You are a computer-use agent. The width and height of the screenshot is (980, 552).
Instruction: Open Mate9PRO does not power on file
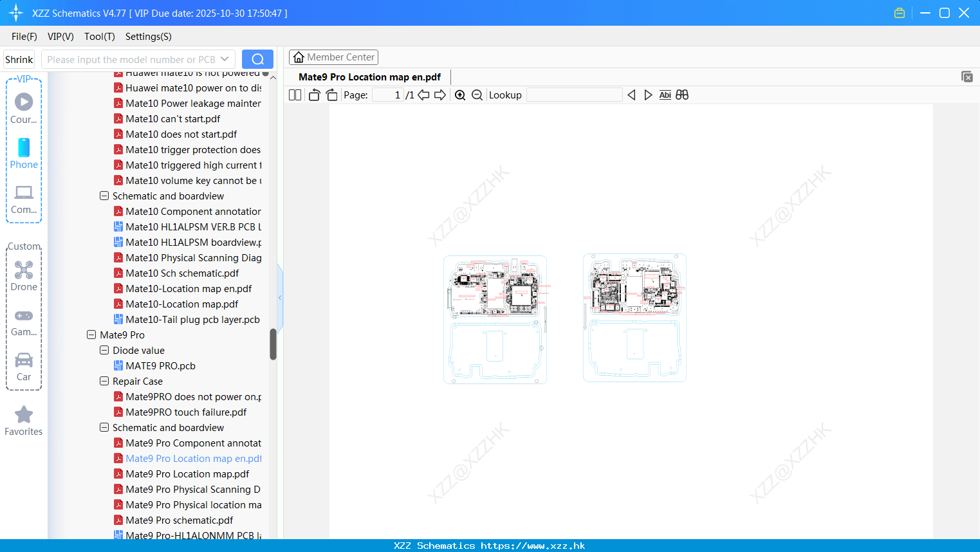[187, 397]
